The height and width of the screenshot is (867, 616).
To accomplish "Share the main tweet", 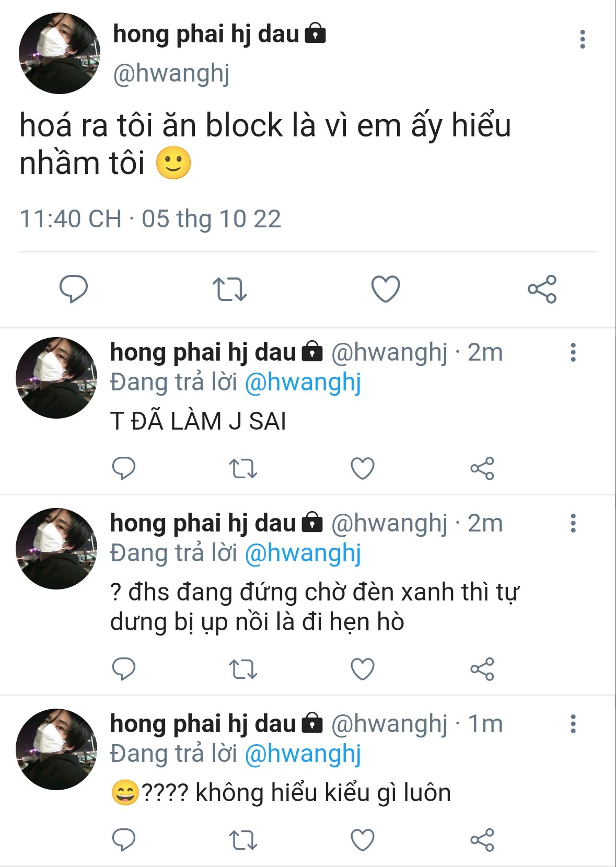I will (542, 289).
